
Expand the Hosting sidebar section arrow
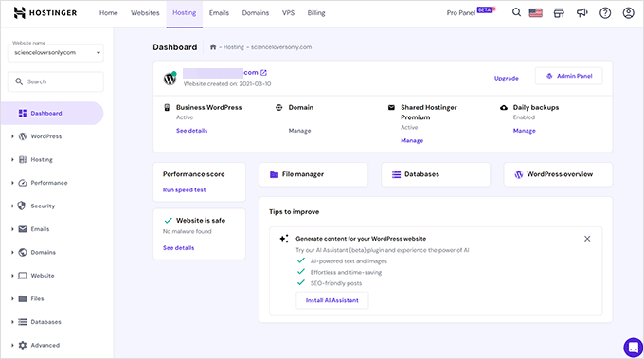click(x=12, y=159)
